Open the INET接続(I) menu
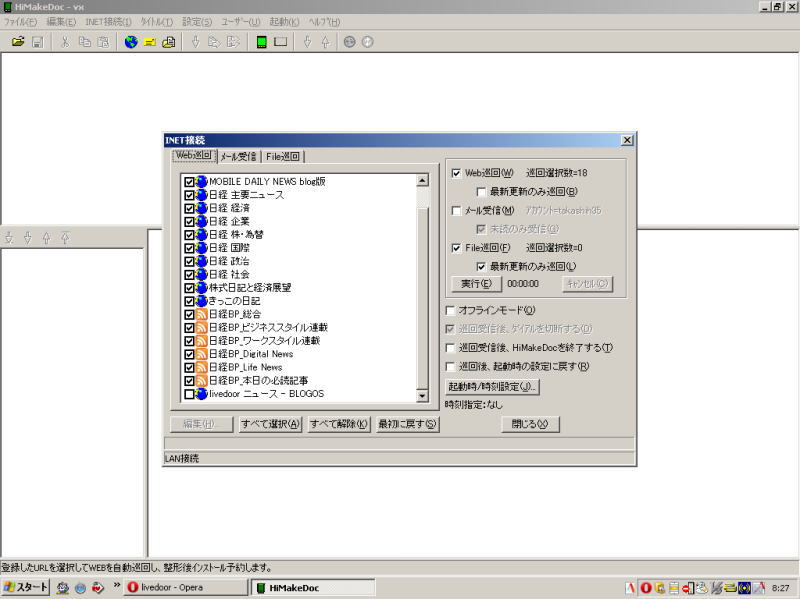 click(108, 22)
